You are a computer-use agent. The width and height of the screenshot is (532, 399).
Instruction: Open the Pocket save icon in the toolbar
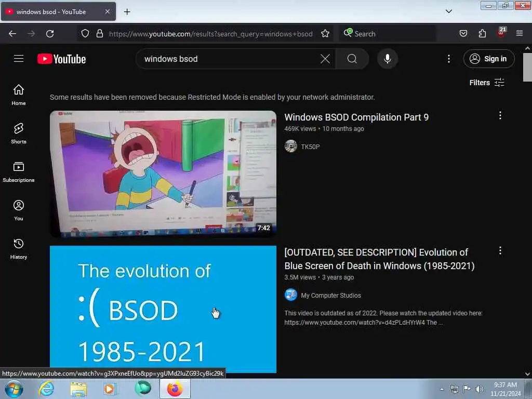pos(463,34)
